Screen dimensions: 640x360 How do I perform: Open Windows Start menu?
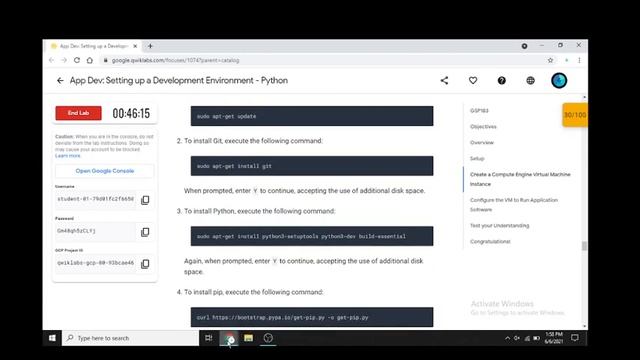[x=52, y=338]
